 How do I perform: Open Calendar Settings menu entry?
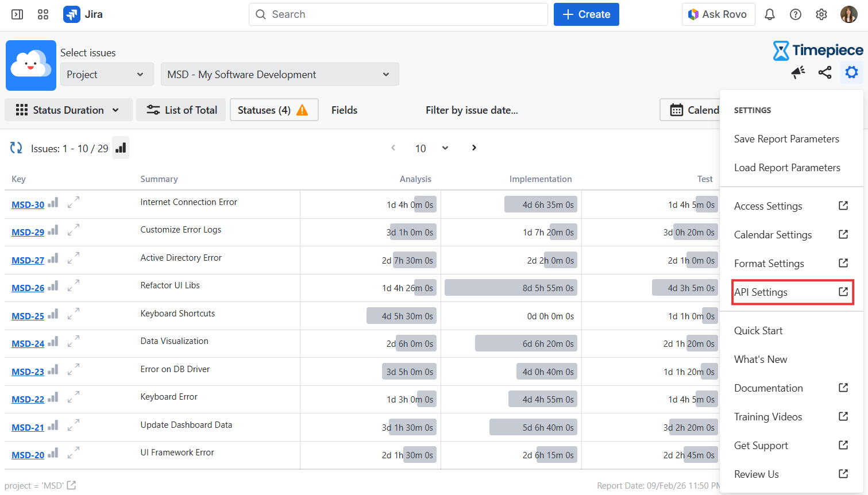pyautogui.click(x=773, y=235)
